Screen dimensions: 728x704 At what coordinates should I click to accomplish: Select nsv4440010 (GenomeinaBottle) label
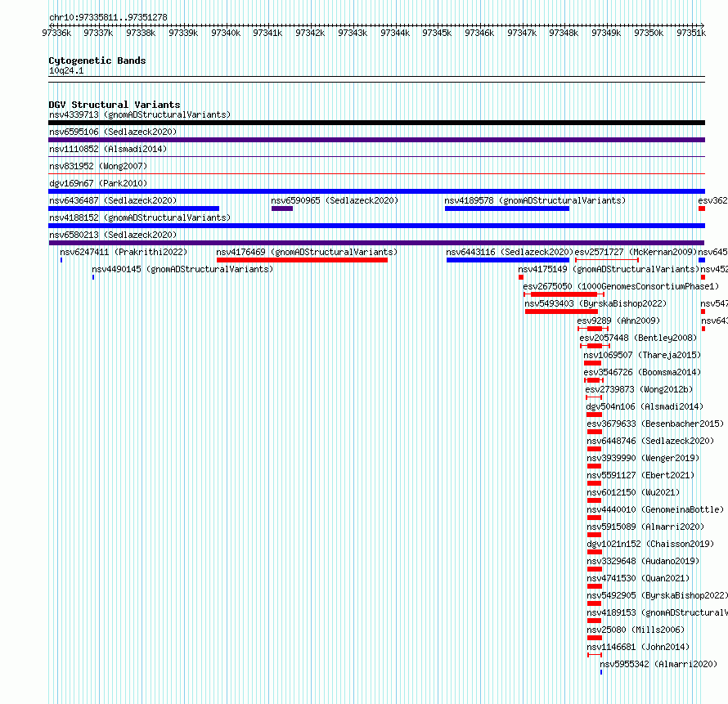pyautogui.click(x=655, y=509)
